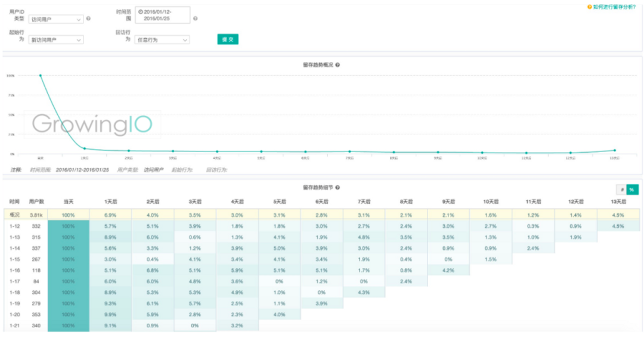Click the 用户数 column header

(36, 202)
